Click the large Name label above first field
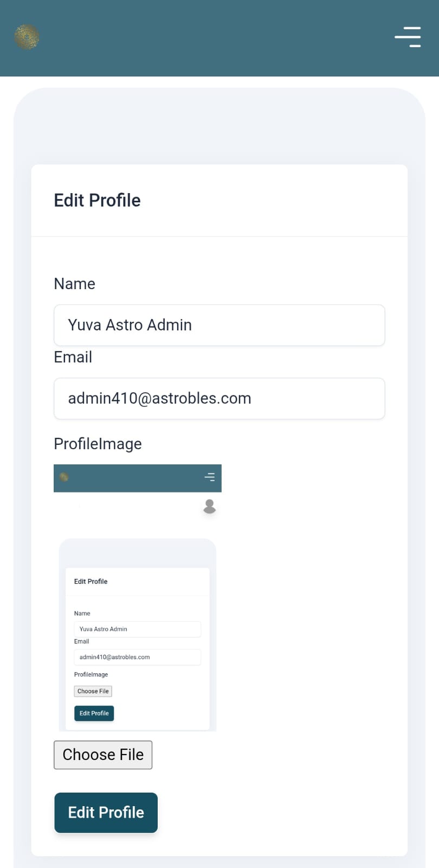 (75, 284)
